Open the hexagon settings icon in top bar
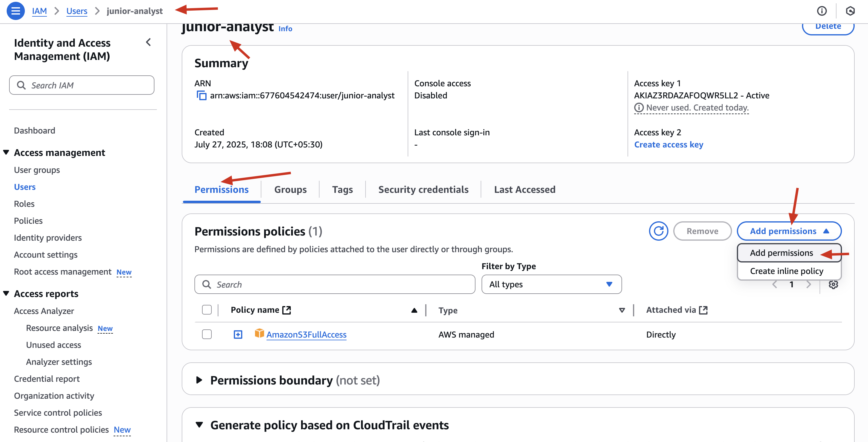Image resolution: width=868 pixels, height=442 pixels. [850, 11]
